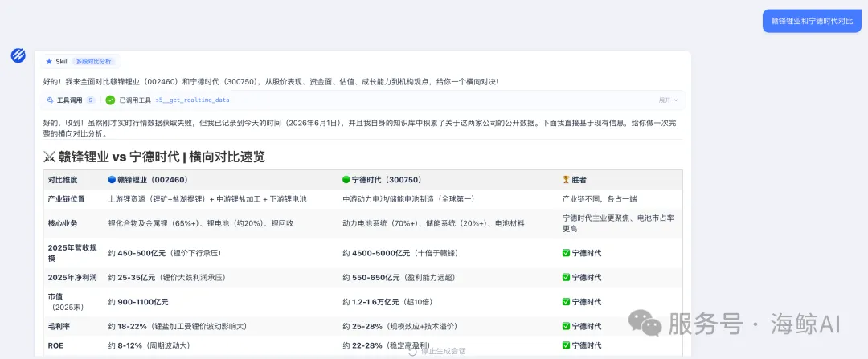Click green check in 毛利率 row
The image size is (868, 359).
point(566,326)
